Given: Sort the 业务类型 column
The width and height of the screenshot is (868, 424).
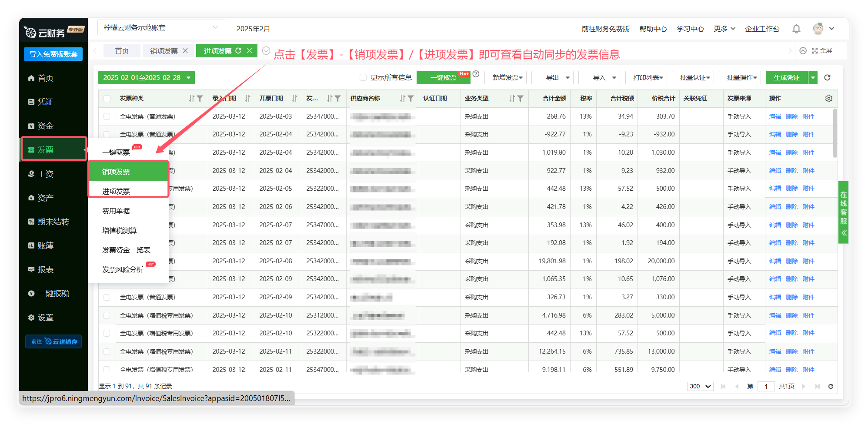Looking at the screenshot, I should click(512, 99).
